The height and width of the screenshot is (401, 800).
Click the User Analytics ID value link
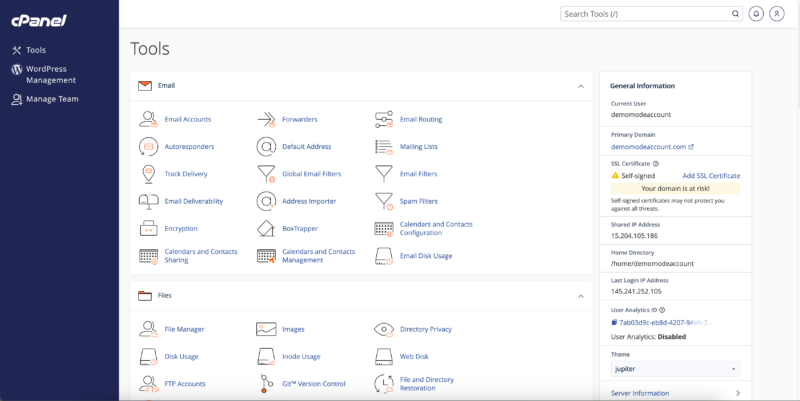tap(666, 322)
